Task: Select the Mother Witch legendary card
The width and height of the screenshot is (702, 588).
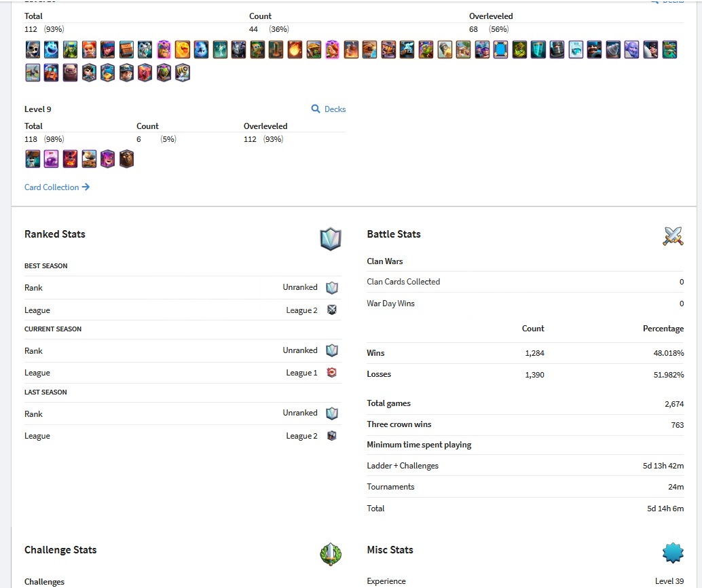Action: pyautogui.click(x=108, y=159)
